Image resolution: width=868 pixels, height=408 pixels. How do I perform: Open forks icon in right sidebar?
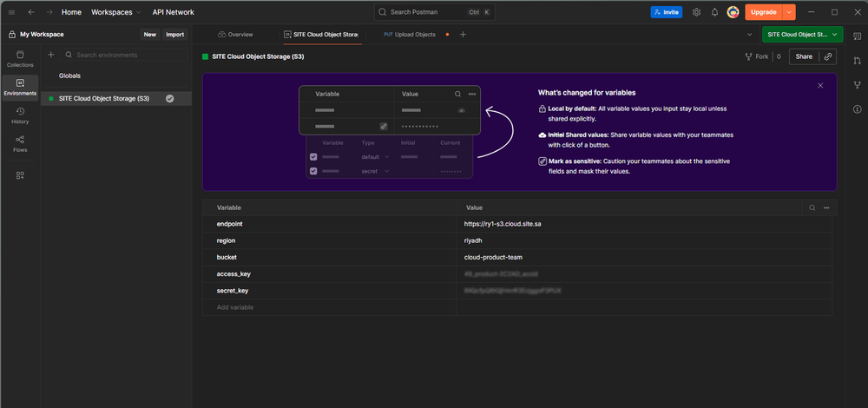[x=857, y=85]
